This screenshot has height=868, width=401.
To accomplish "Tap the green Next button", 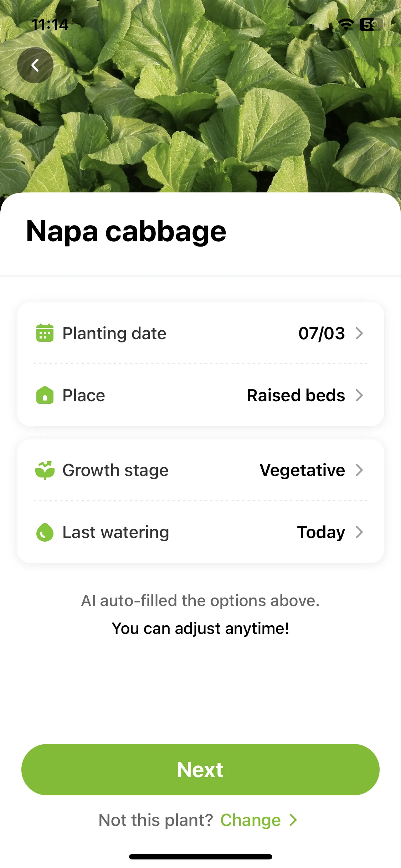I will coord(200,770).
